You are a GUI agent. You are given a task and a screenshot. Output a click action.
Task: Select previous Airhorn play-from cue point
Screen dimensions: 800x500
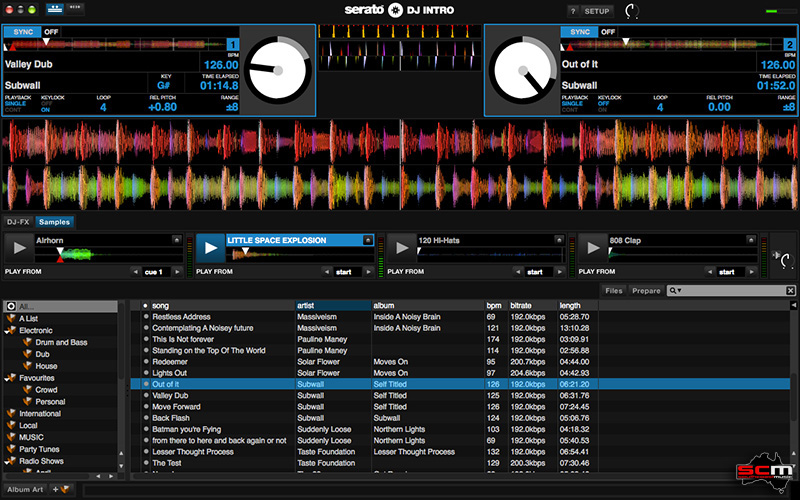(136, 272)
